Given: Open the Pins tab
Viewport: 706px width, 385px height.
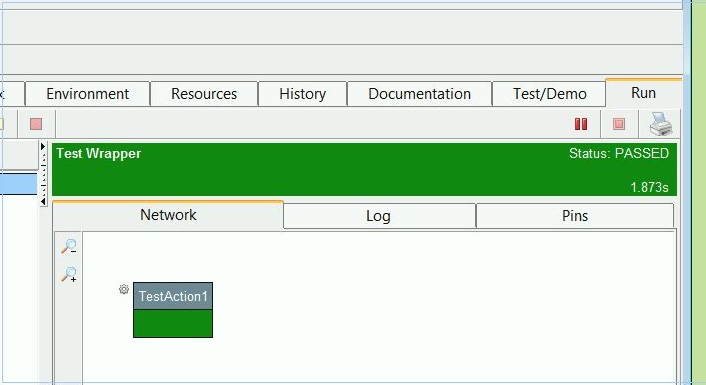Looking at the screenshot, I should point(575,216).
